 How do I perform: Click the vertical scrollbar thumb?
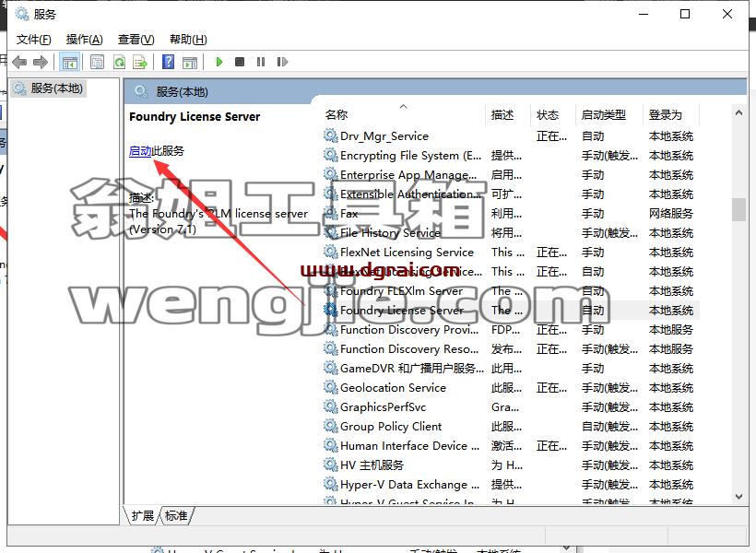click(x=738, y=209)
